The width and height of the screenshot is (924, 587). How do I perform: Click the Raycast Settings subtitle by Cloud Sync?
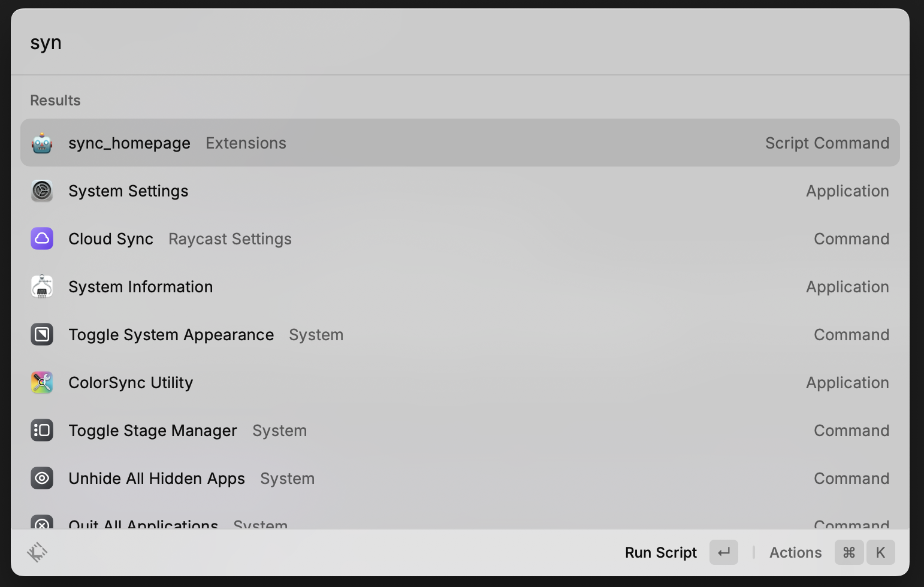pos(230,239)
